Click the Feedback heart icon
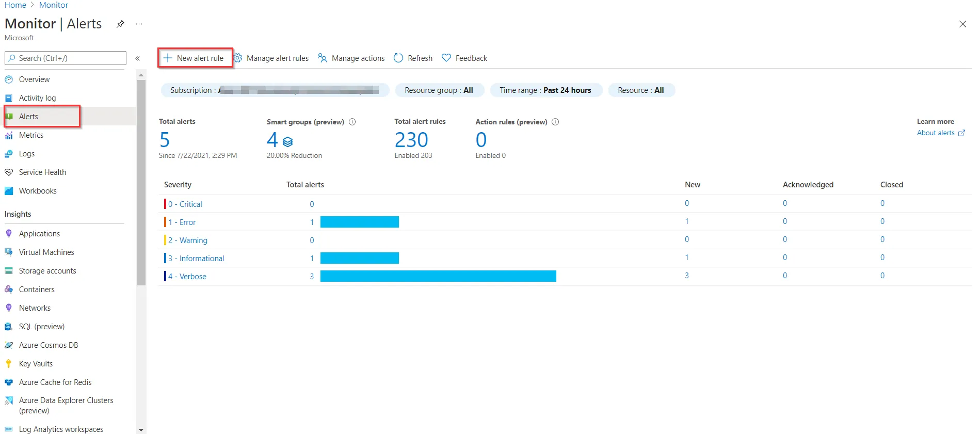Screen dimensions: 980x434 coord(446,58)
